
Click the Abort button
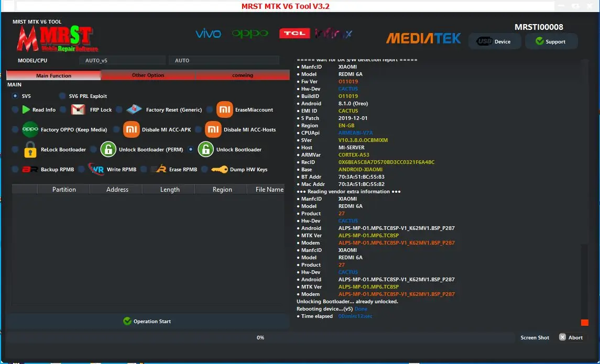click(x=571, y=337)
